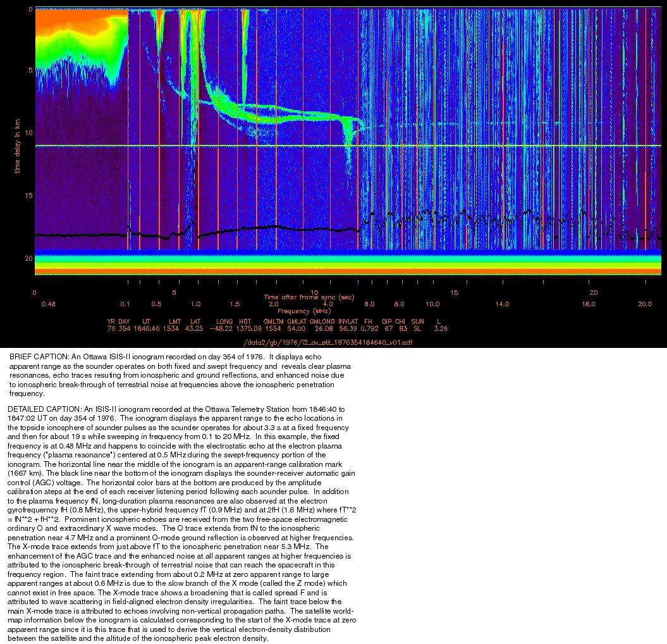
Task: Click the .cdf data file path
Action: pyautogui.click(x=328, y=342)
